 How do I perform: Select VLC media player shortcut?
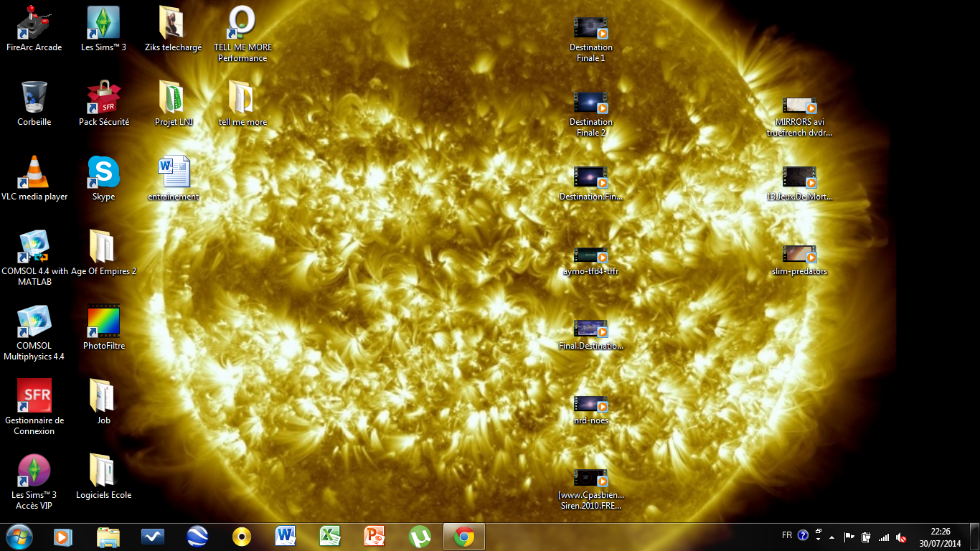34,179
